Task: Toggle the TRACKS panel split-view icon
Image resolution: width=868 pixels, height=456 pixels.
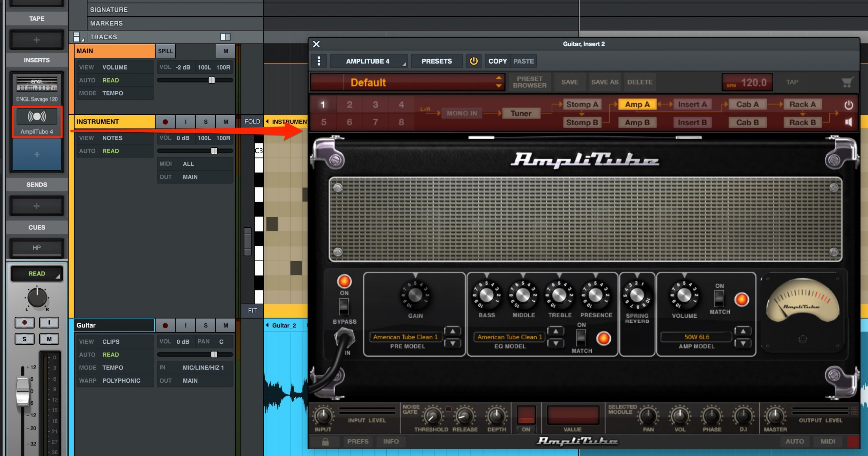Action: [225, 37]
